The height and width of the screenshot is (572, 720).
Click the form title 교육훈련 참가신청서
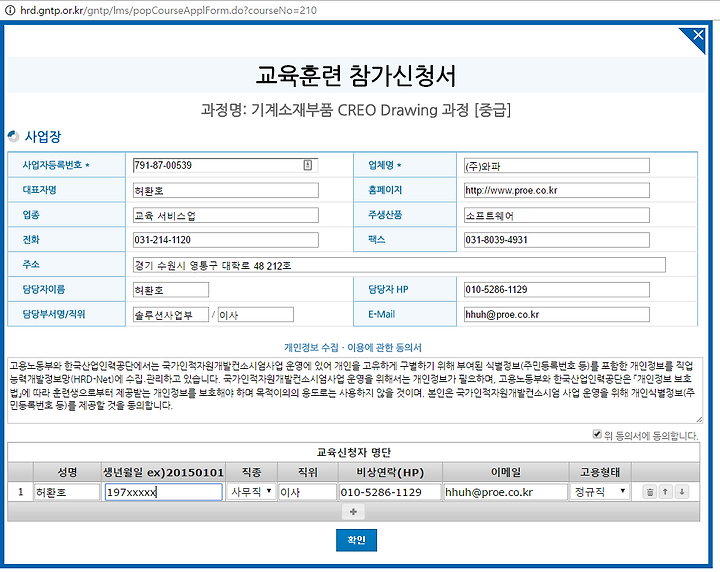(x=356, y=76)
